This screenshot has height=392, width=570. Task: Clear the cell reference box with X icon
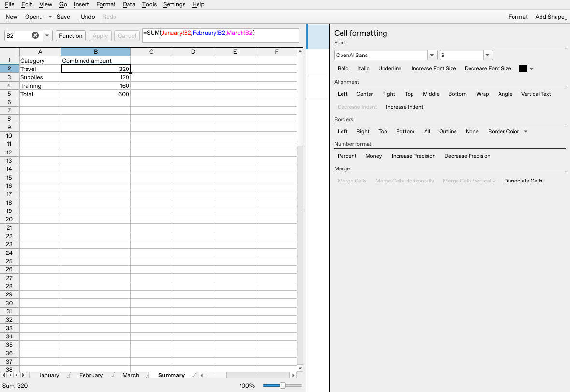[35, 35]
